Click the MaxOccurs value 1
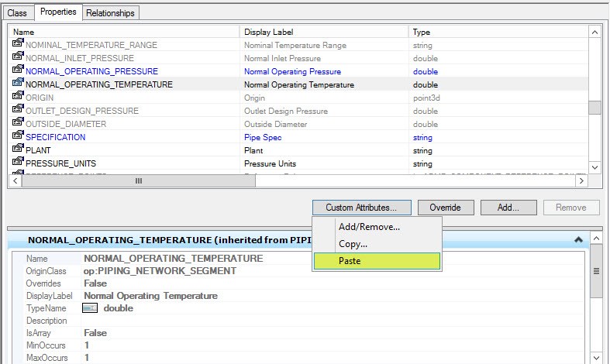The image size is (610, 364). [86, 358]
